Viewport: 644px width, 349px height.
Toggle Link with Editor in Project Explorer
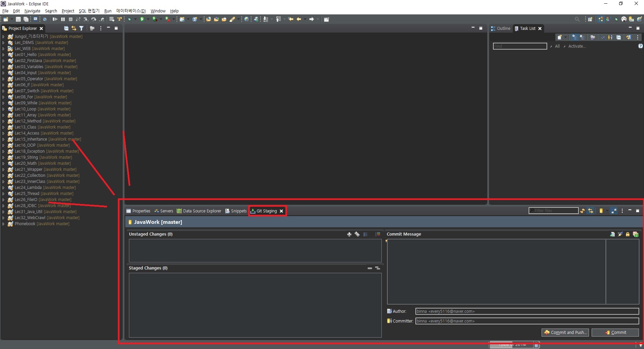pyautogui.click(x=74, y=28)
